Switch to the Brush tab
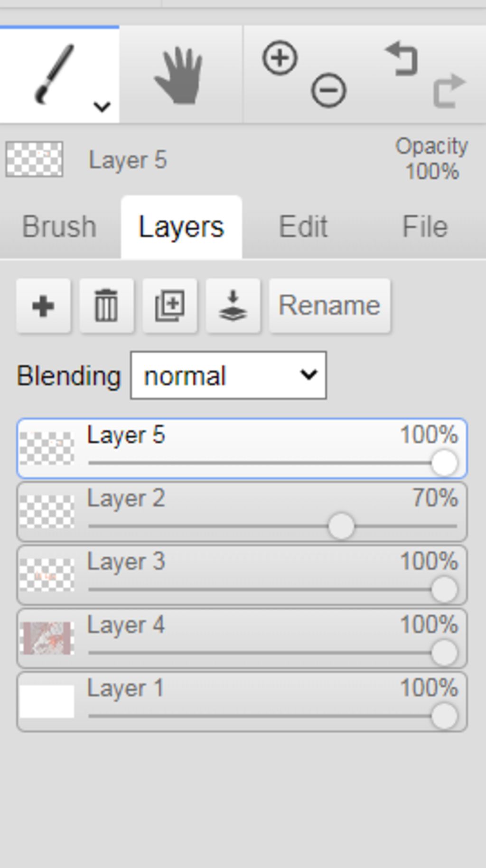Viewport: 486px width, 868px height. pos(59,226)
